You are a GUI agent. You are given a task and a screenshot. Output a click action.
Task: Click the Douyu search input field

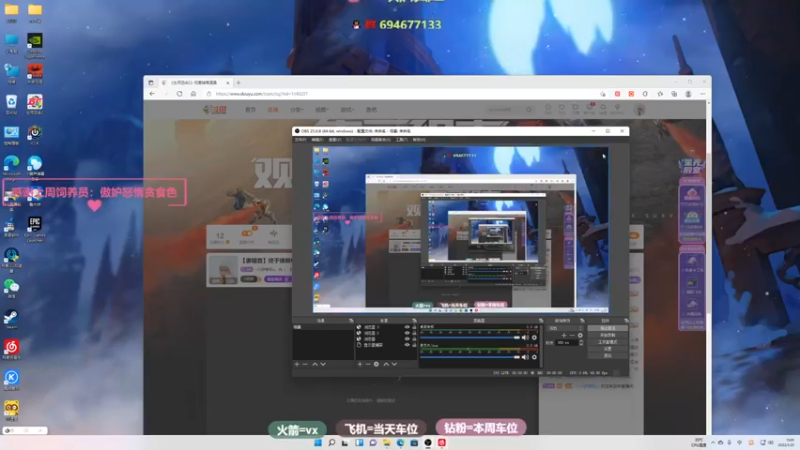tap(505, 109)
